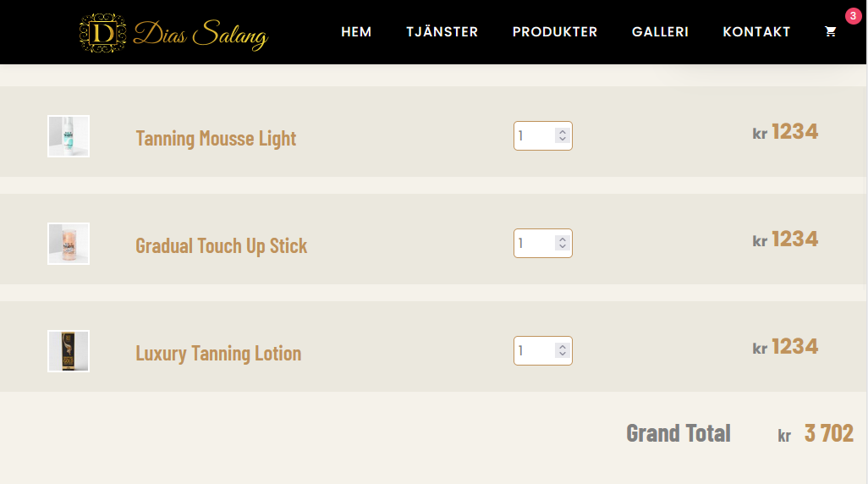Open Tanning Mousse Light product thumbnail
868x484 pixels.
point(69,136)
